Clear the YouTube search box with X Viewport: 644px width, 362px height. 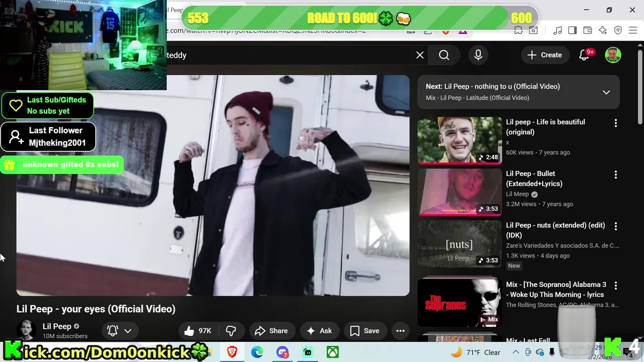[420, 55]
